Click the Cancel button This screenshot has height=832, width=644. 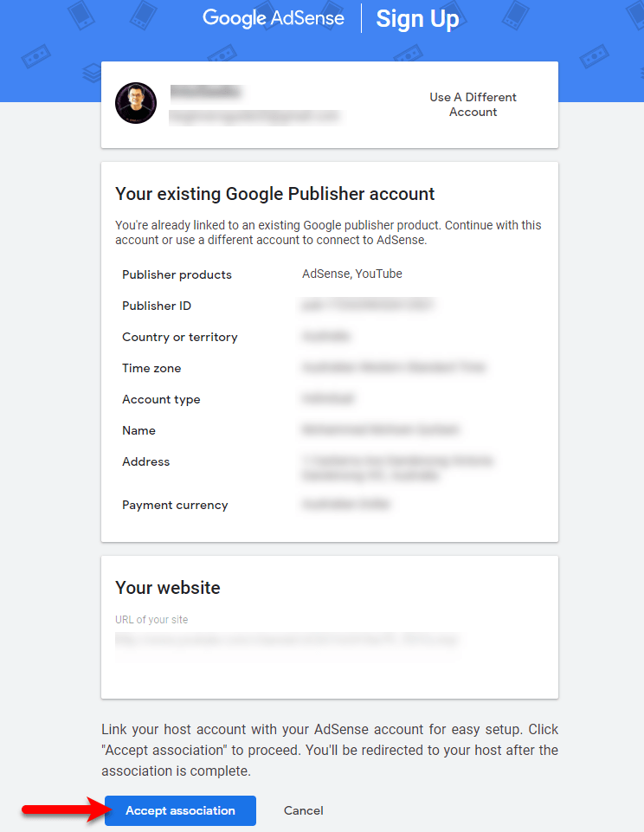point(304,810)
